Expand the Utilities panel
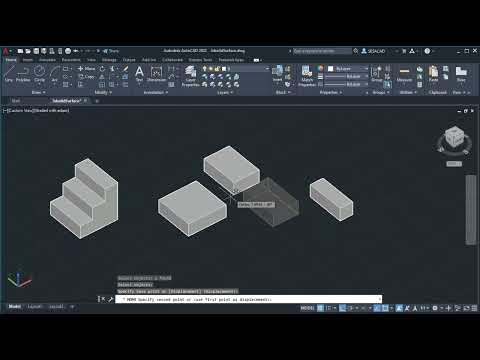This screenshot has height=360, width=480. [x=408, y=92]
